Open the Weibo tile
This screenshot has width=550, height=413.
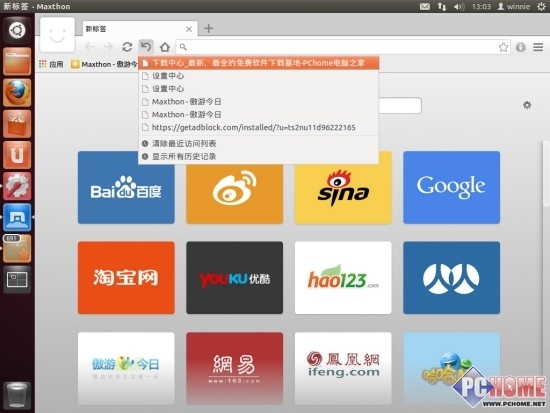234,194
